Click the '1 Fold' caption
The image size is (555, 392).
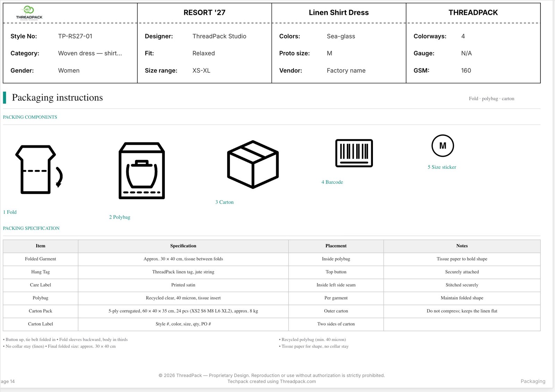point(10,212)
